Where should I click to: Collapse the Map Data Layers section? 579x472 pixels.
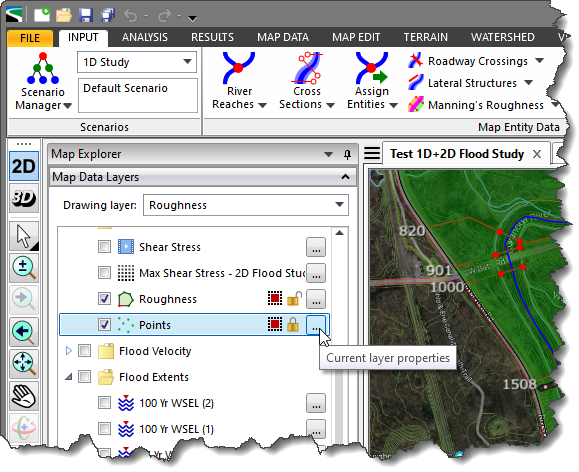pyautogui.click(x=346, y=177)
